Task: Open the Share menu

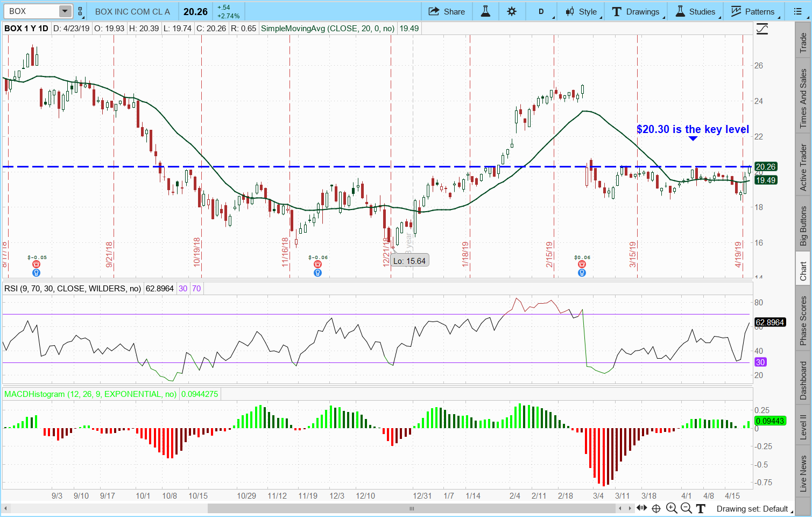Action: click(x=447, y=11)
